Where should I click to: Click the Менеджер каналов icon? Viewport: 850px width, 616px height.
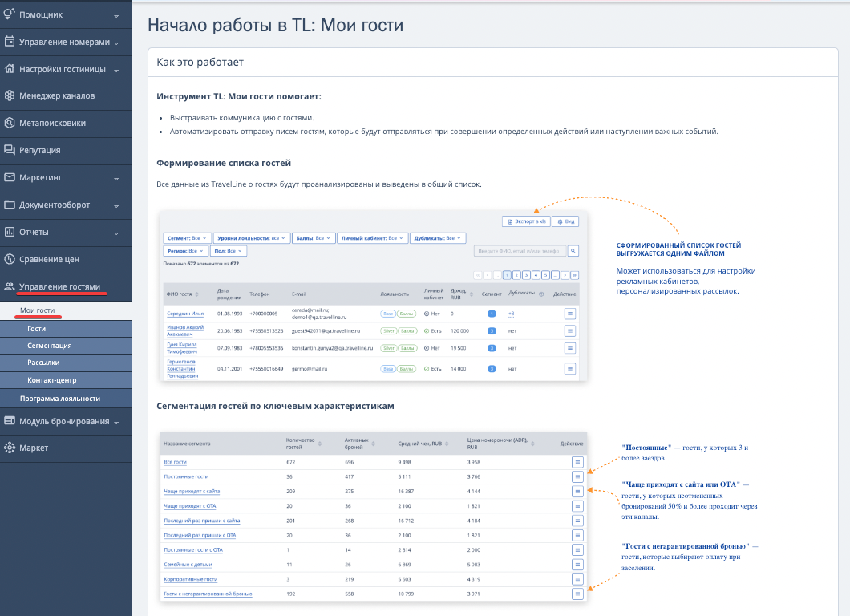point(9,95)
